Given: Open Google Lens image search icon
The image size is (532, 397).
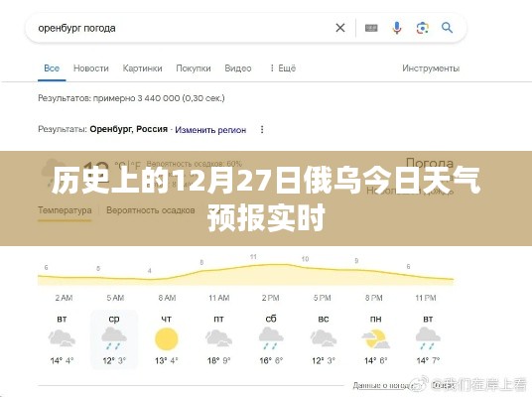Looking at the screenshot, I should pyautogui.click(x=423, y=28).
